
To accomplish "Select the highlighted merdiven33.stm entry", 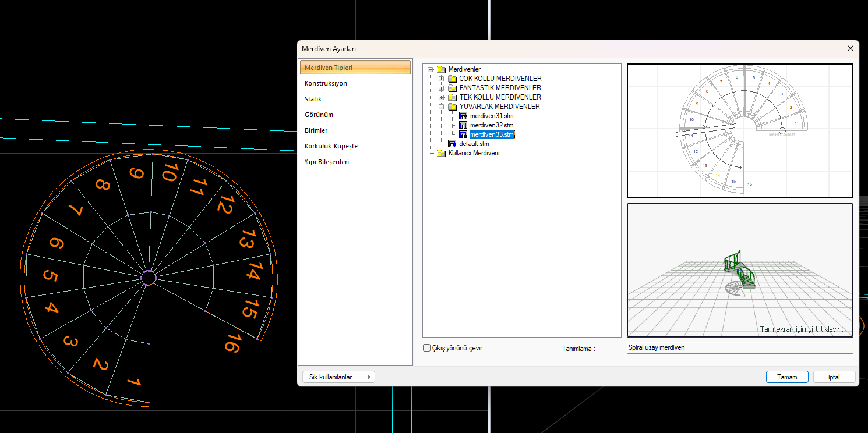I will pyautogui.click(x=492, y=134).
